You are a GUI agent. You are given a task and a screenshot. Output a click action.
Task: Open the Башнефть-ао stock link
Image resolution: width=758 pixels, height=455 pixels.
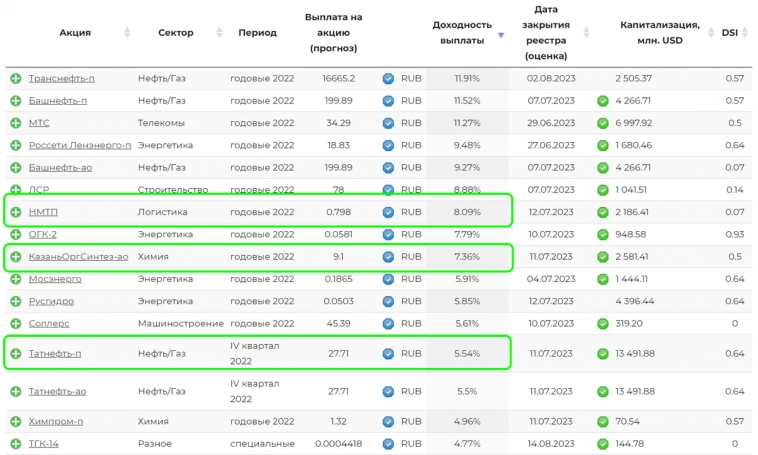point(60,167)
